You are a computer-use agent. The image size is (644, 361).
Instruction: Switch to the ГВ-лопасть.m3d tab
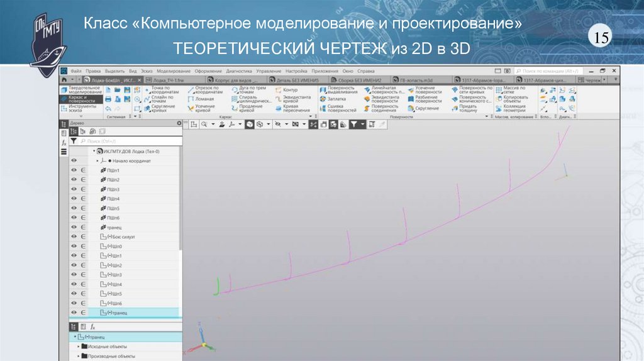coord(421,80)
